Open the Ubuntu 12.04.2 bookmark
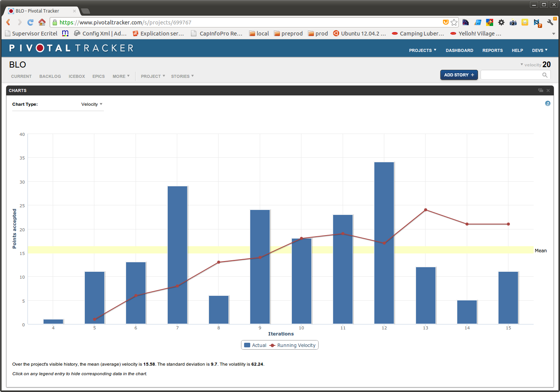Viewport: 560px width, 392px height. [x=359, y=34]
